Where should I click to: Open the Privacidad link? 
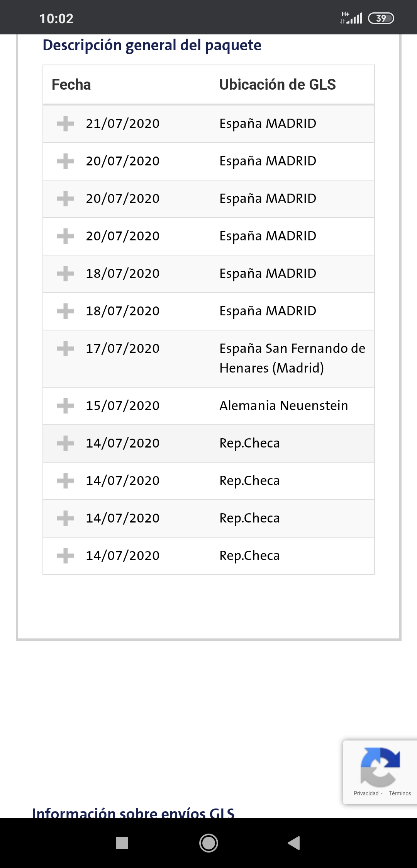point(366,793)
